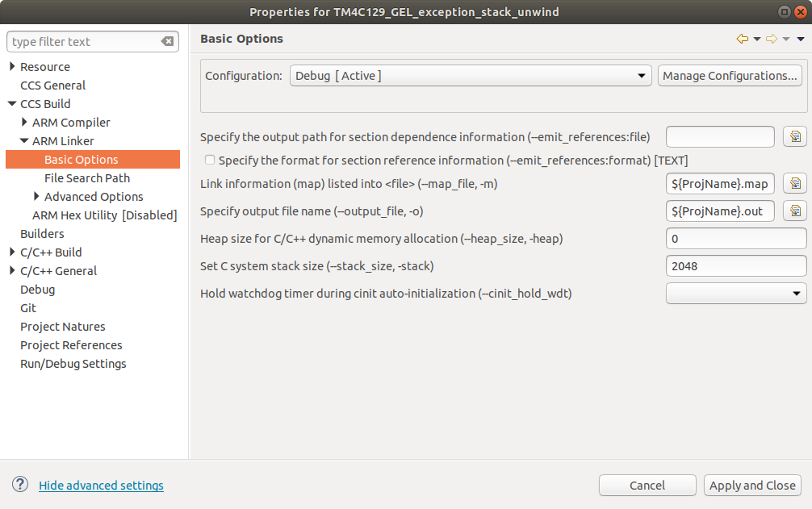Click the C system stack size field

pos(736,265)
